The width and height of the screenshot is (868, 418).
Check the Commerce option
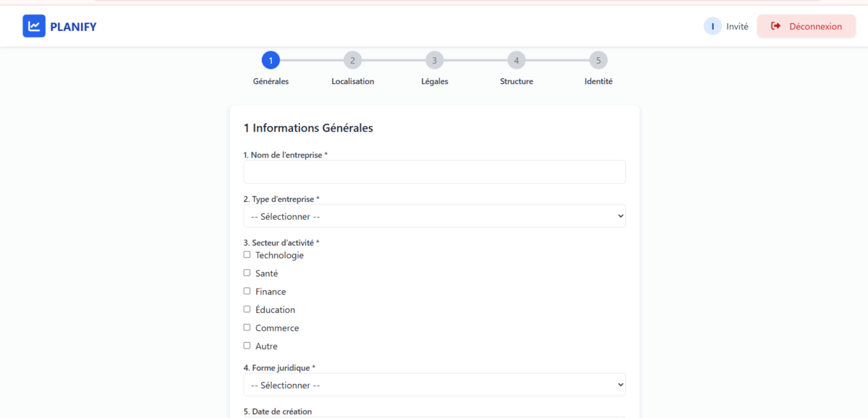(x=247, y=327)
